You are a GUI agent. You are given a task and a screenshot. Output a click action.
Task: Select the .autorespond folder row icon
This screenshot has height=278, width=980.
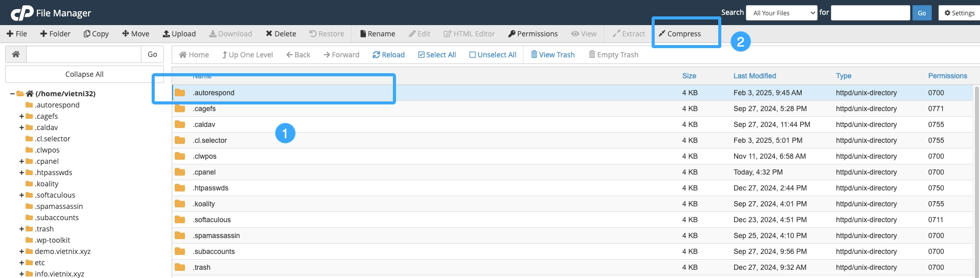click(x=180, y=93)
